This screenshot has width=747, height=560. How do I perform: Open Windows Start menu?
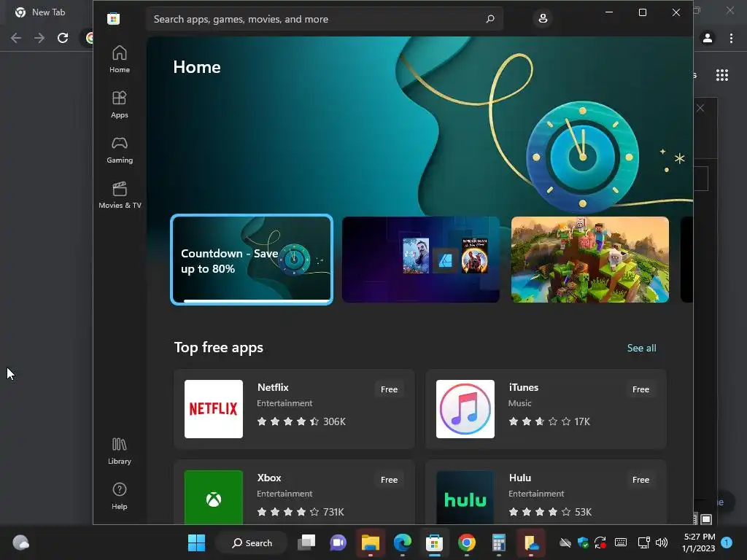click(x=196, y=542)
